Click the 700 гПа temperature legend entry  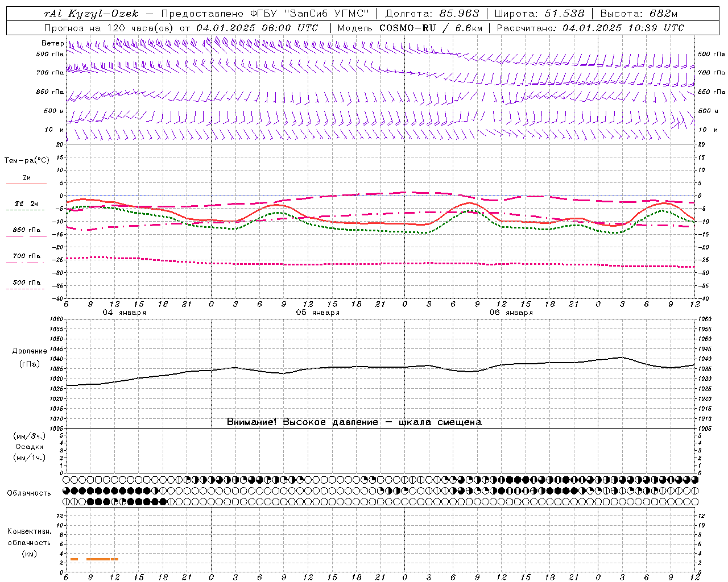pos(27,256)
